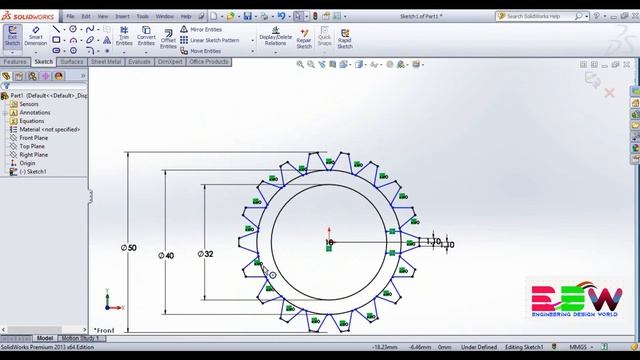The height and width of the screenshot is (360, 640).
Task: Select the Straight Slot tool
Action: (x=56, y=51)
